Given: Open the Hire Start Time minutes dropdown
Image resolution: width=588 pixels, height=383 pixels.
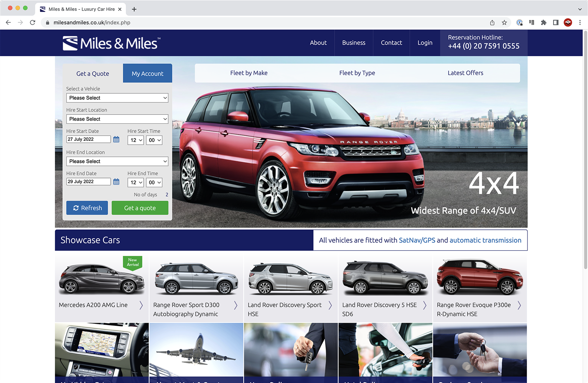Looking at the screenshot, I should (154, 140).
